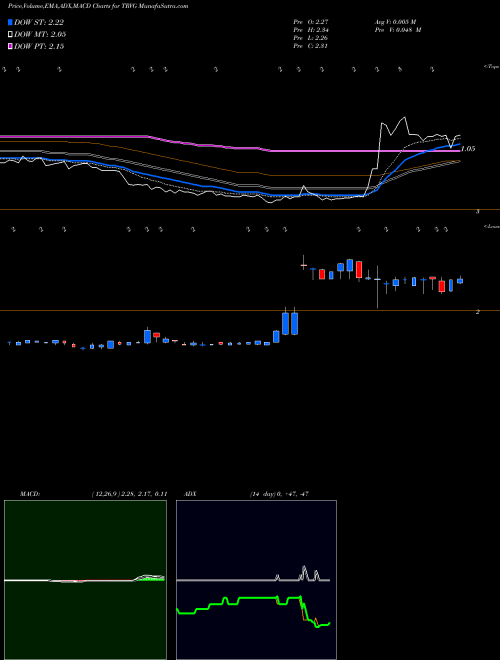
Task: Click the MACD (12,26,9) parameter values
Action: [x=129, y=494]
